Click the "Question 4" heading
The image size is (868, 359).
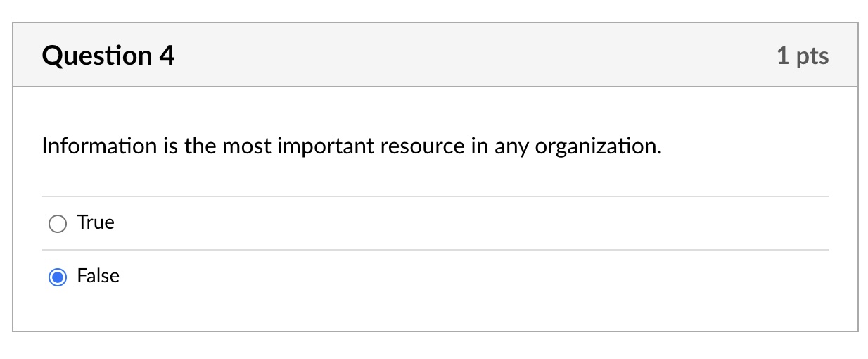click(108, 56)
